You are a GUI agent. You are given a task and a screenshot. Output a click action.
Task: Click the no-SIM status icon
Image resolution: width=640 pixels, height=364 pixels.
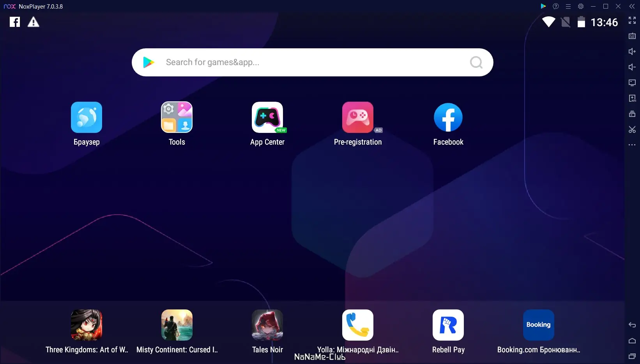click(566, 22)
